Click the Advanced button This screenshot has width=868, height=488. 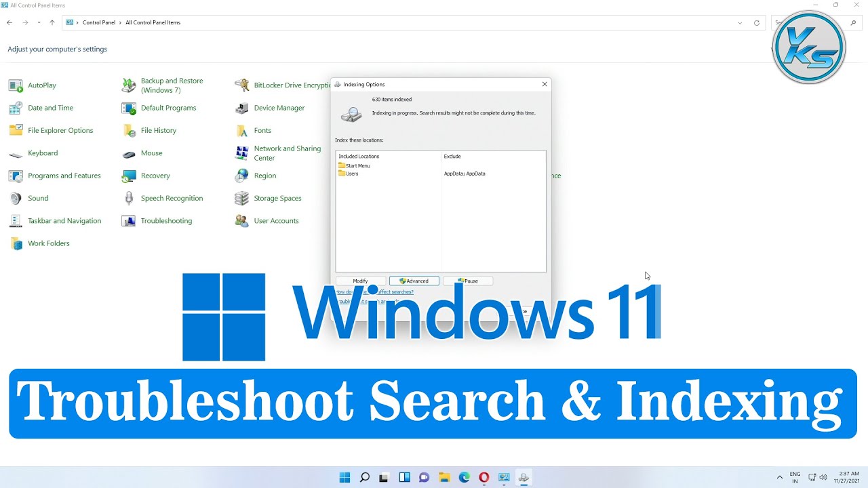414,281
